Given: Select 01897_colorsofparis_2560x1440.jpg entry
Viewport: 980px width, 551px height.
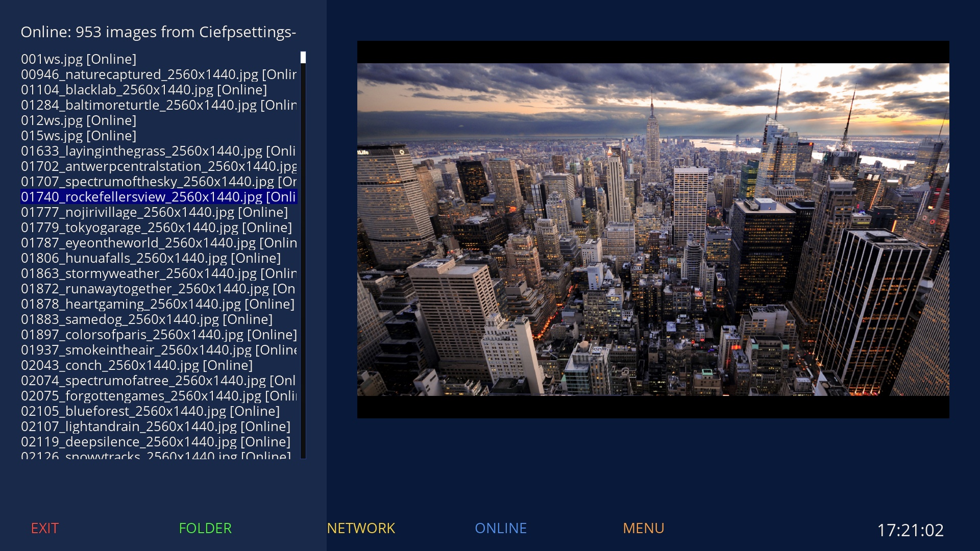Looking at the screenshot, I should 159,335.
